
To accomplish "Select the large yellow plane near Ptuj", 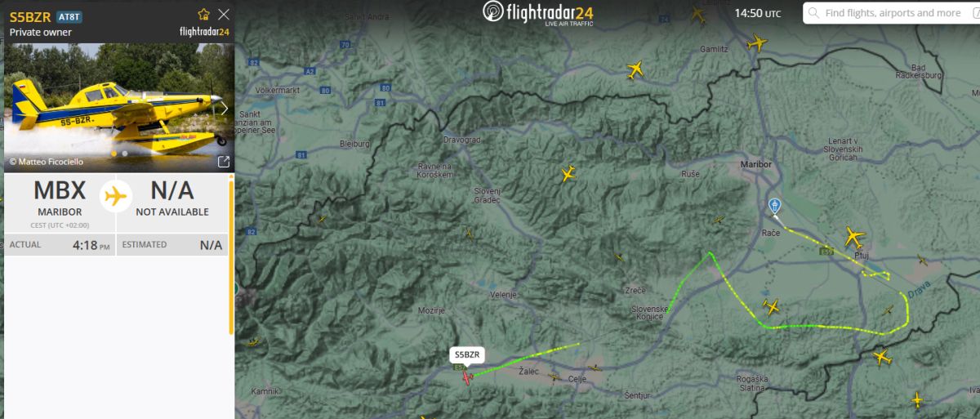I will (x=854, y=238).
